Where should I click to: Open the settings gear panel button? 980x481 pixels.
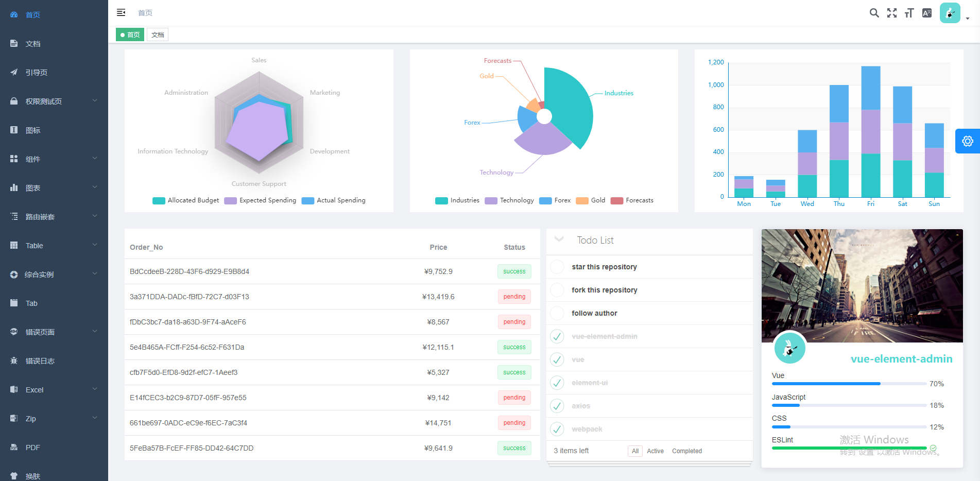[968, 141]
